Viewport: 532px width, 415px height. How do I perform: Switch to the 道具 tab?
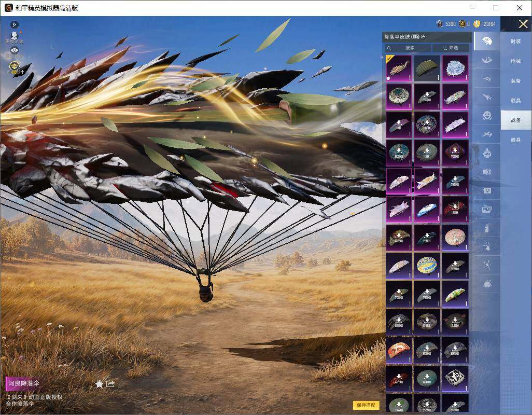516,140
